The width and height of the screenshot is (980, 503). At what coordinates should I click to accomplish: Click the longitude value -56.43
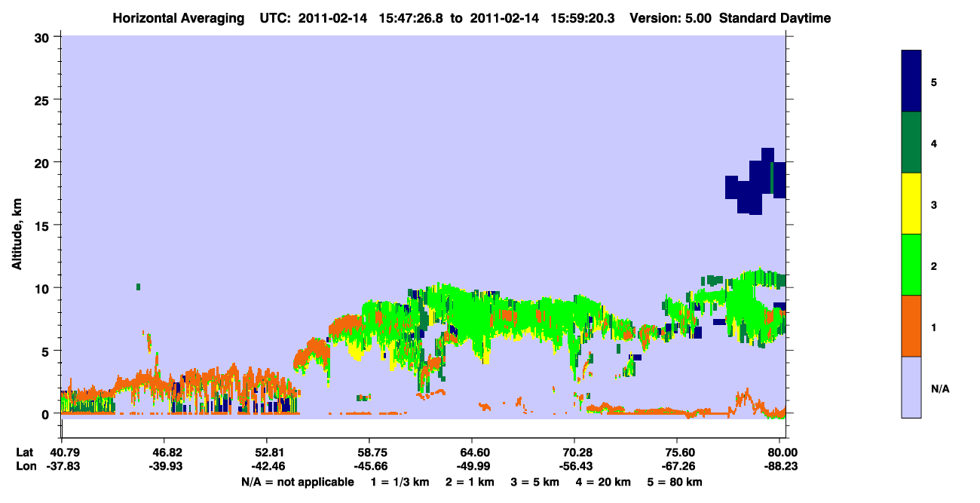(x=575, y=466)
